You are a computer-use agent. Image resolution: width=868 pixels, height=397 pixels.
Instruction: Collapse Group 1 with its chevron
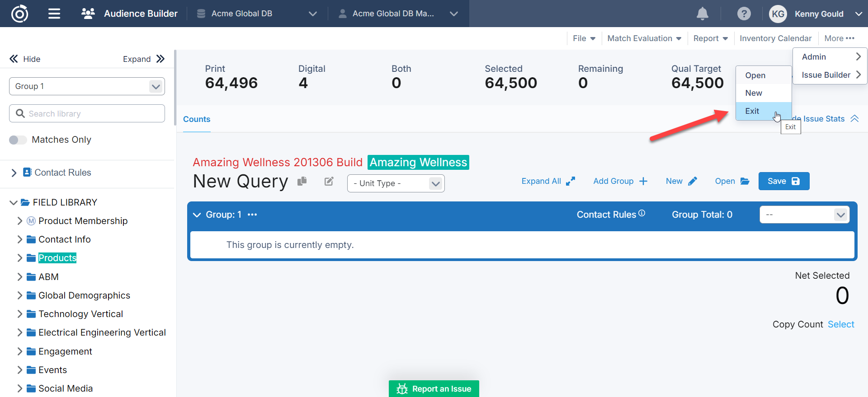tap(197, 215)
